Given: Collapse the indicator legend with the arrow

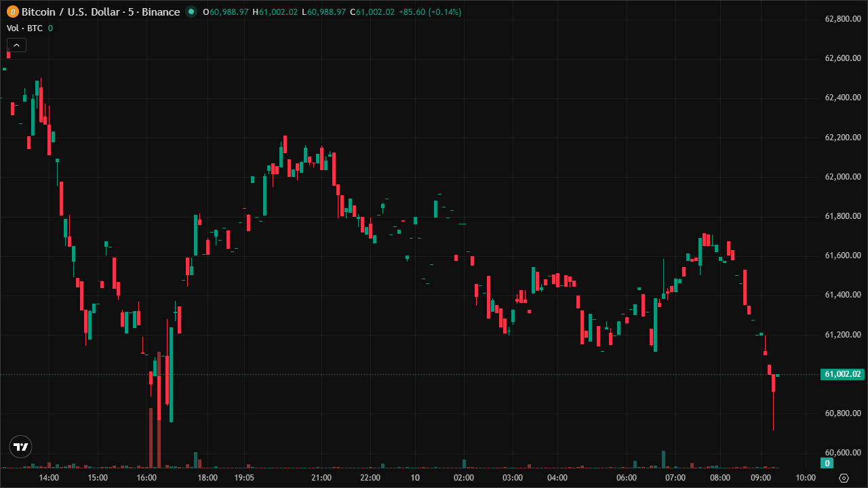Looking at the screenshot, I should click(16, 45).
